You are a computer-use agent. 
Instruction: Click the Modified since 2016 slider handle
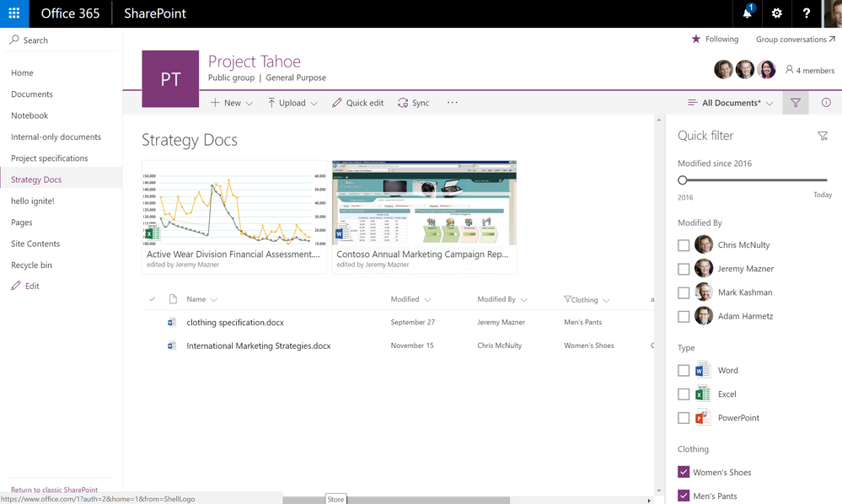682,180
